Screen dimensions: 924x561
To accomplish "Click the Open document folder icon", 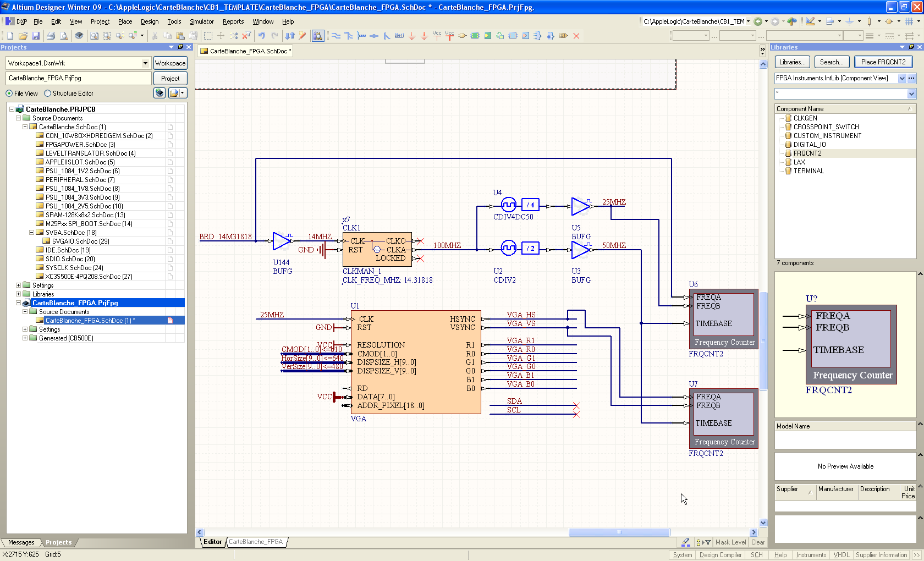I will (x=23, y=36).
